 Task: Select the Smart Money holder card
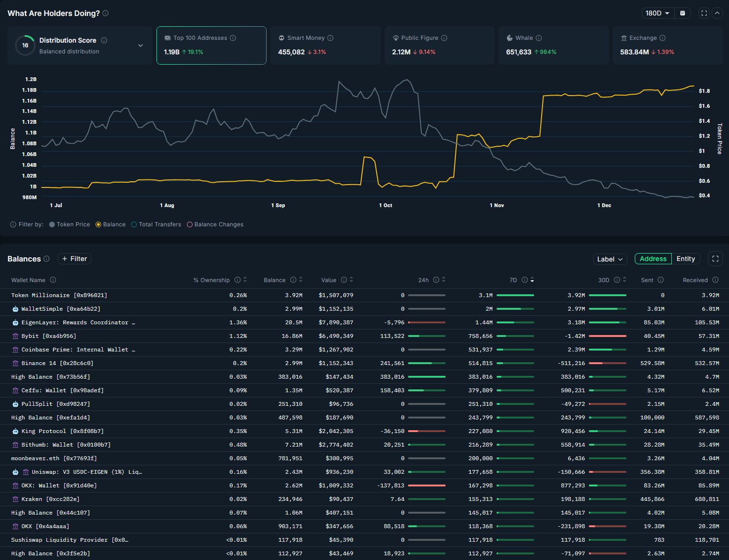click(325, 45)
